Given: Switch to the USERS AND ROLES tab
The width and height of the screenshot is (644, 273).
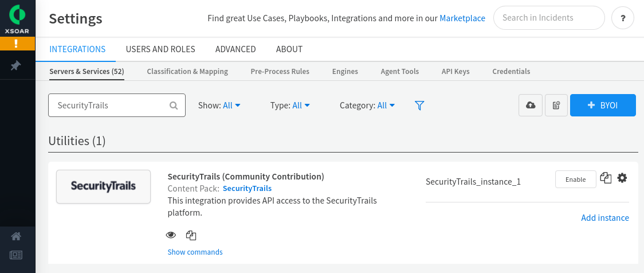Looking at the screenshot, I should point(160,49).
